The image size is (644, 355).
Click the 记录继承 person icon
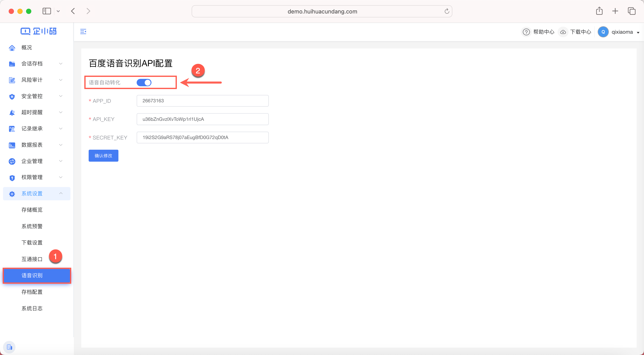pyautogui.click(x=12, y=129)
